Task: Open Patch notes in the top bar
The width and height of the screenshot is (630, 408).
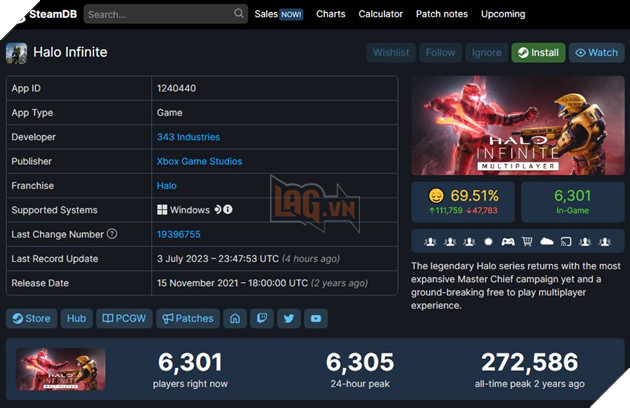Action: [x=442, y=14]
